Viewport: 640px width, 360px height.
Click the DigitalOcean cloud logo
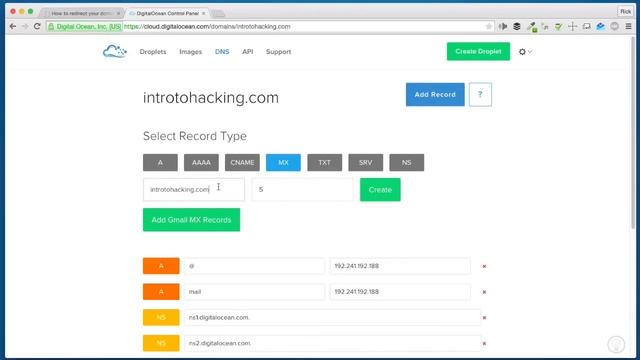tap(115, 52)
